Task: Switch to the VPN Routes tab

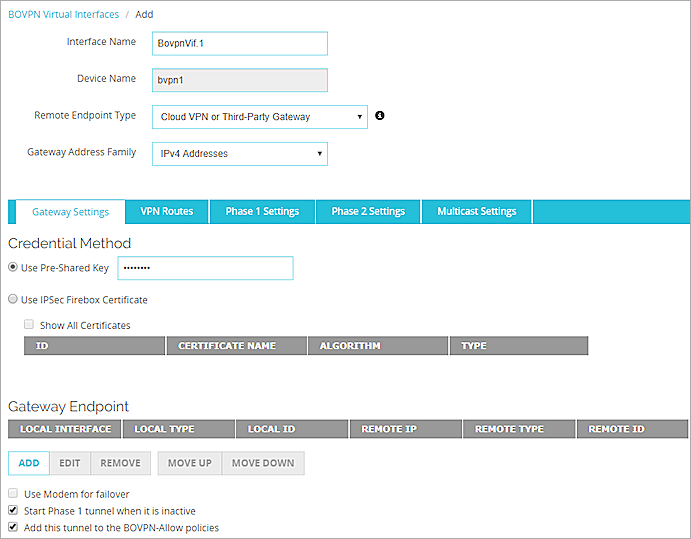Action: pos(166,212)
